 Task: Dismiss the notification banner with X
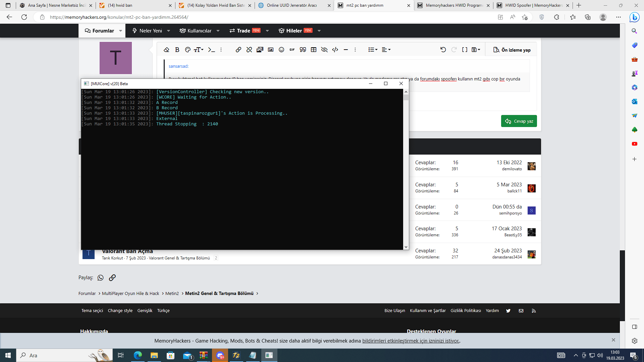click(x=613, y=340)
